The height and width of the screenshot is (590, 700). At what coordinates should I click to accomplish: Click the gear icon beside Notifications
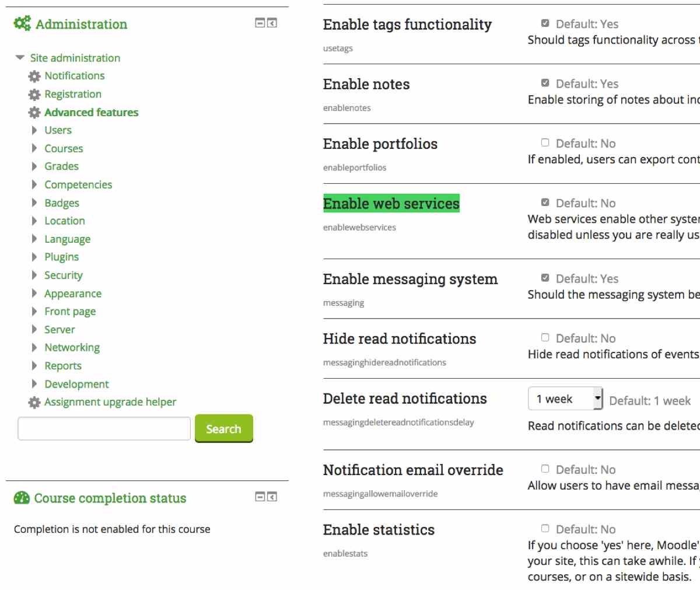tap(34, 76)
